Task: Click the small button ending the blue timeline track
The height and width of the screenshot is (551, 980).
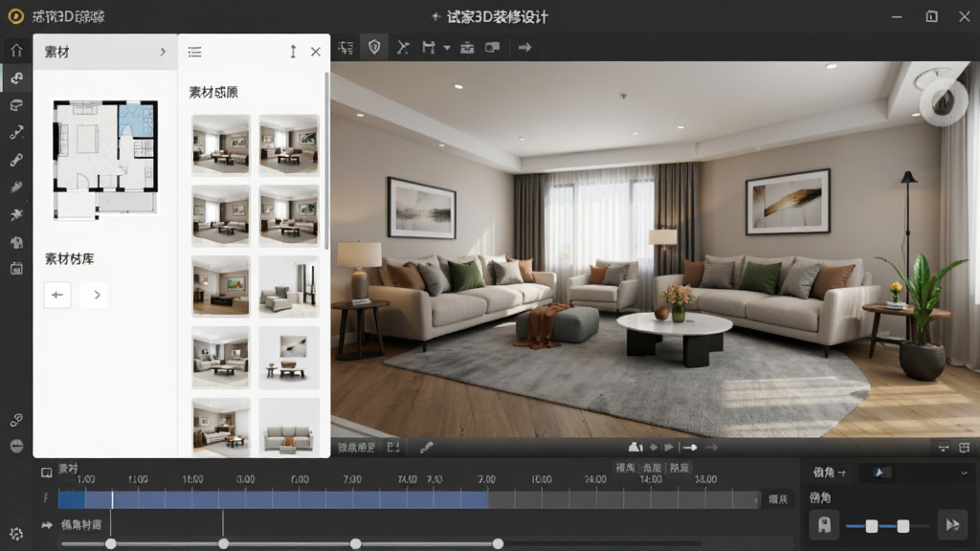Action: point(777,499)
